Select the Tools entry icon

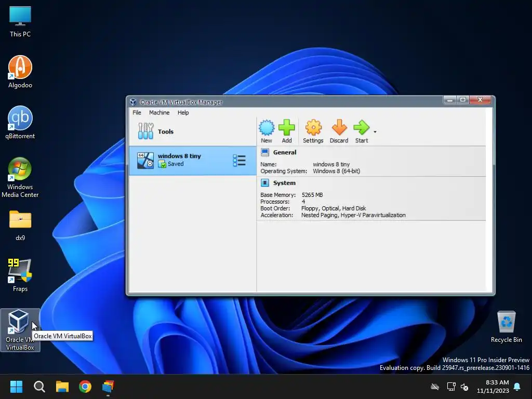pyautogui.click(x=145, y=131)
